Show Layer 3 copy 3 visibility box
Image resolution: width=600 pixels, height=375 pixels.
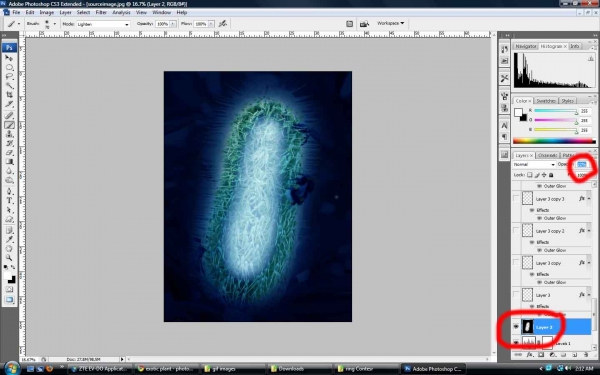[516, 199]
